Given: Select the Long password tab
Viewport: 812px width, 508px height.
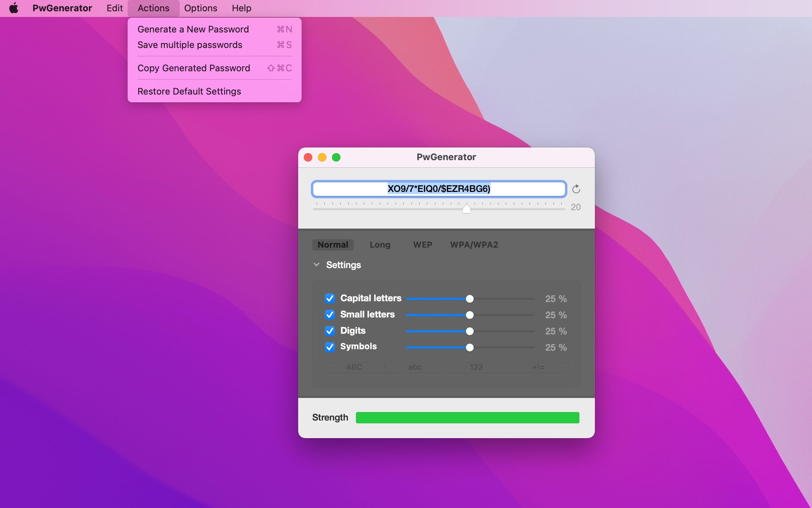Looking at the screenshot, I should pos(380,244).
